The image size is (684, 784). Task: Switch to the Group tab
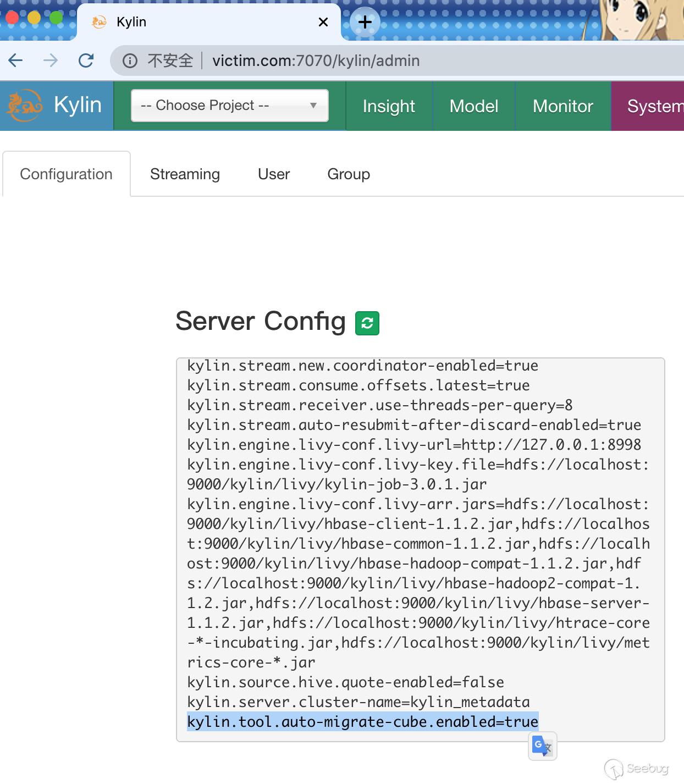[x=348, y=174]
